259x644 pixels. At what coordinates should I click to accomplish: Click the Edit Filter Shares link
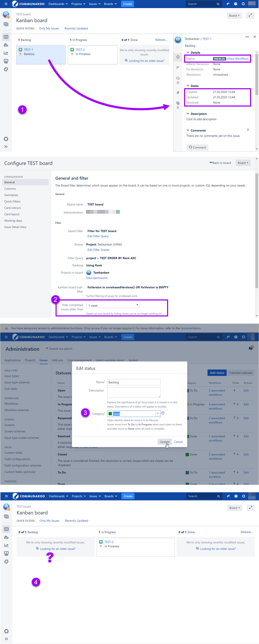[98, 250]
